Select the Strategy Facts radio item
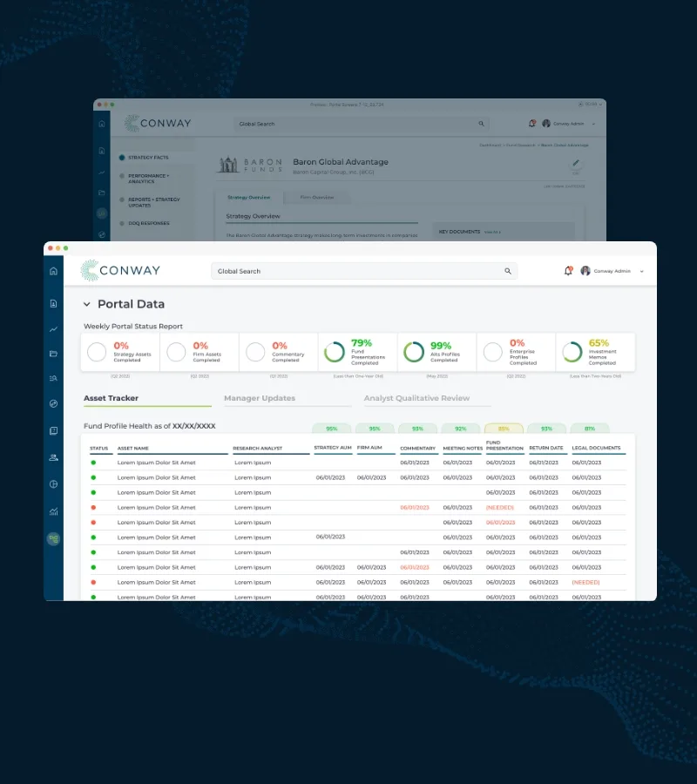The width and height of the screenshot is (697, 784). tap(122, 158)
